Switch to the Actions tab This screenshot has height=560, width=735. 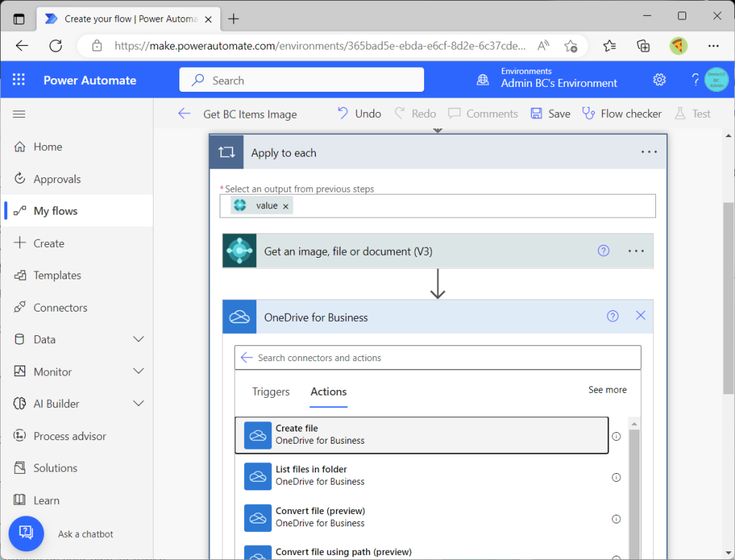pos(329,391)
